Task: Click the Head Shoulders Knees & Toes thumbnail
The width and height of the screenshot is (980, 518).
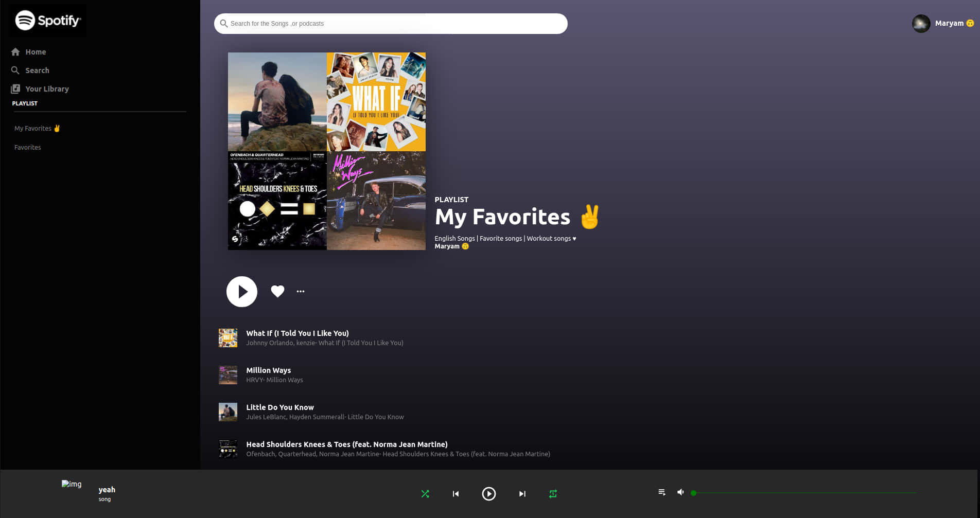Action: pyautogui.click(x=228, y=449)
